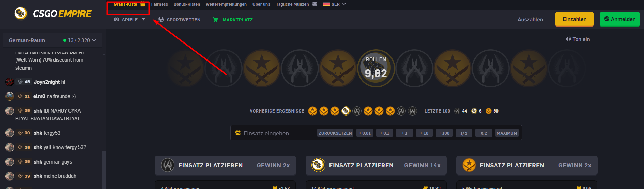Expand the German-Raum chat room selector
The height and width of the screenshot is (189, 644).
[94, 40]
